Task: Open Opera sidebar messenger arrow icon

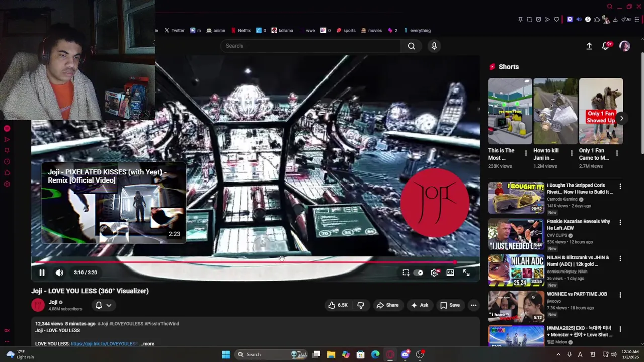Action: point(7,140)
